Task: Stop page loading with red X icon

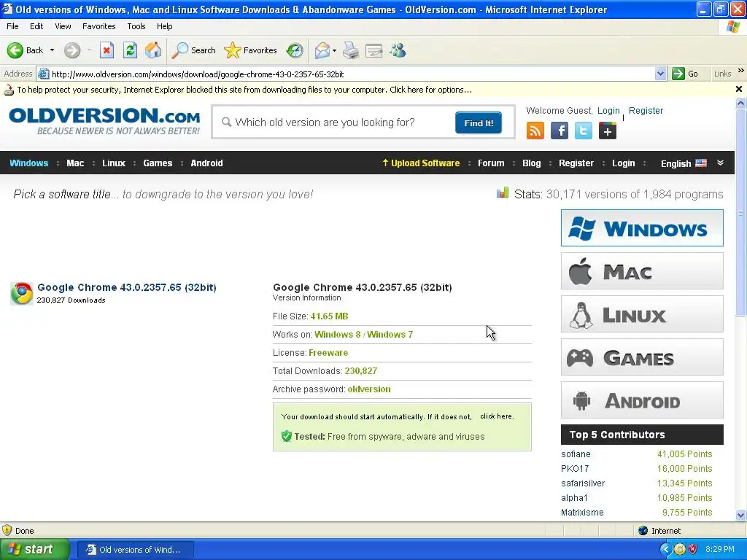Action: click(107, 50)
